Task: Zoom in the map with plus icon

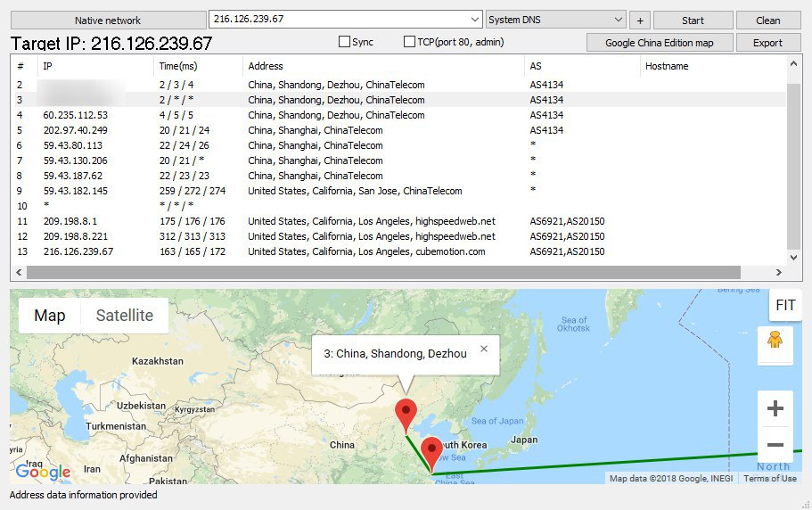Action: click(775, 409)
